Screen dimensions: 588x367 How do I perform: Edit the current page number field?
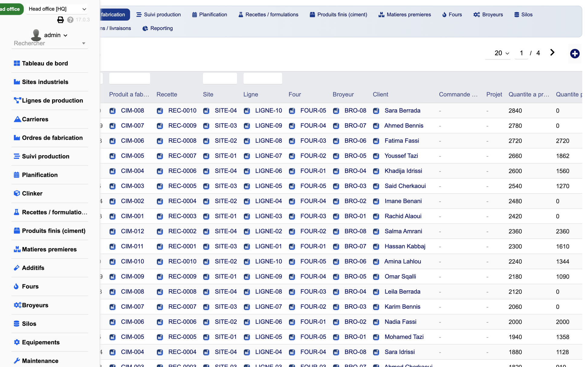tap(522, 53)
